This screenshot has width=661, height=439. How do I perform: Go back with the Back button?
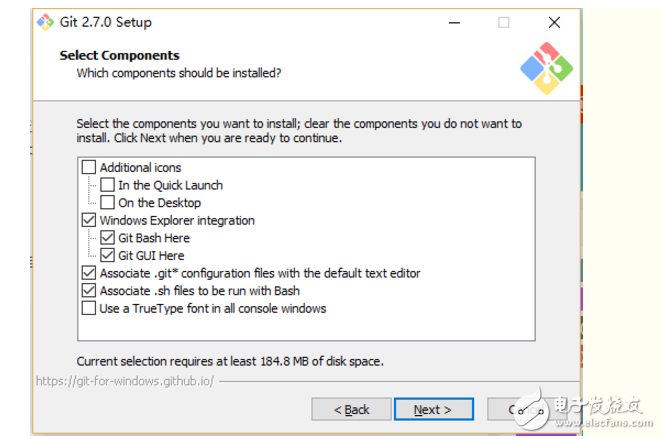[350, 409]
